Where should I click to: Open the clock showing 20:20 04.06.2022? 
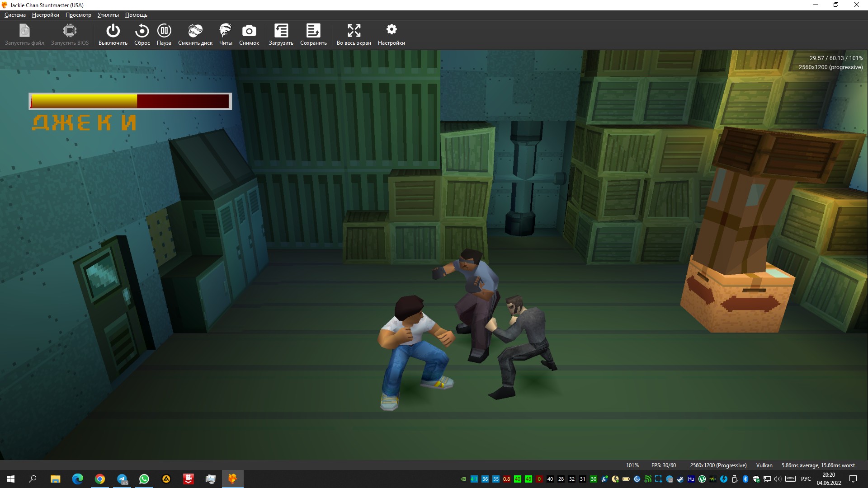(829, 479)
